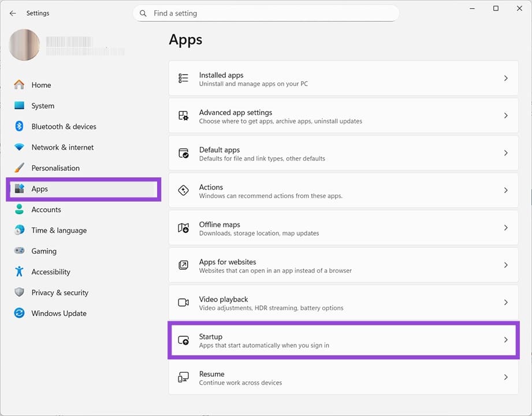
Task: Open the Default apps settings
Action: click(x=343, y=154)
